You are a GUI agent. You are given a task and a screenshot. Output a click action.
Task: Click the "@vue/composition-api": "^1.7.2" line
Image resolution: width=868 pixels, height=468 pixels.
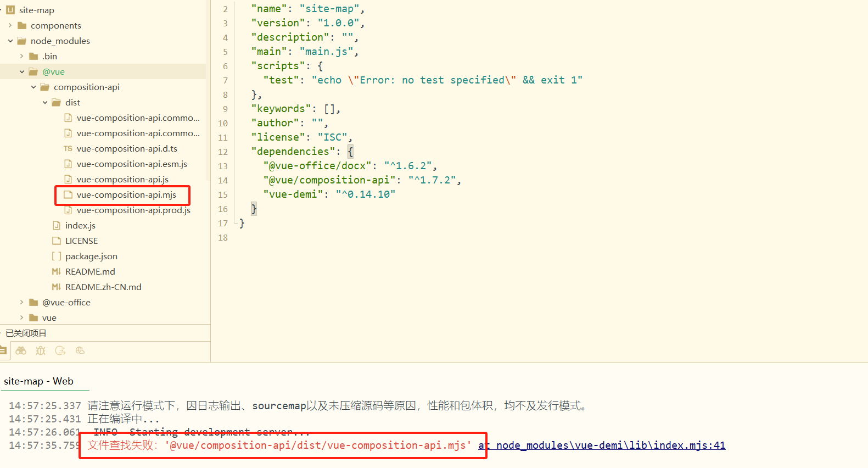tap(362, 180)
